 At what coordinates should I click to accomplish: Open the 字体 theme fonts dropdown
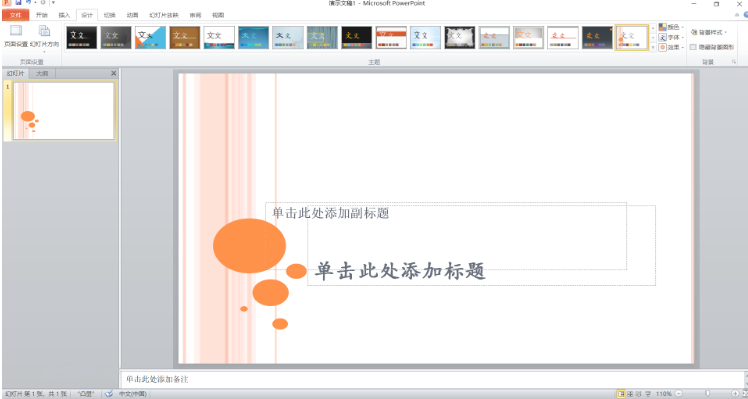(671, 37)
